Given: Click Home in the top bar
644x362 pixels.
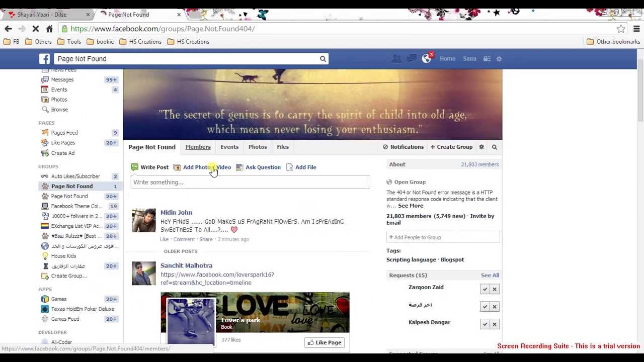Looking at the screenshot, I should (x=447, y=59).
